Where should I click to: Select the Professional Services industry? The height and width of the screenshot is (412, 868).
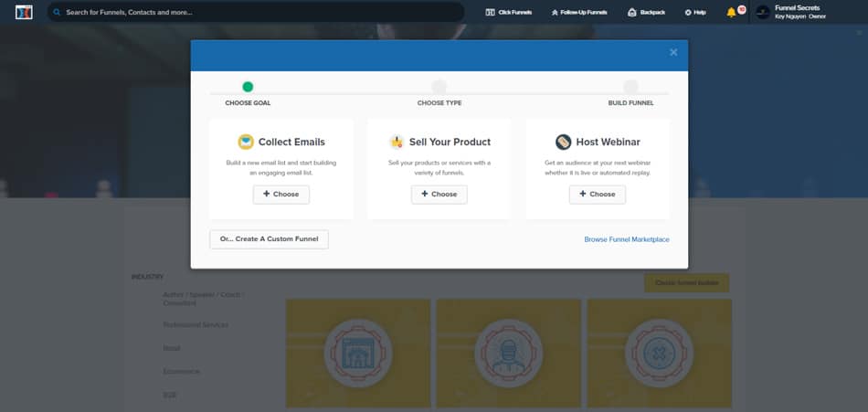click(x=196, y=325)
